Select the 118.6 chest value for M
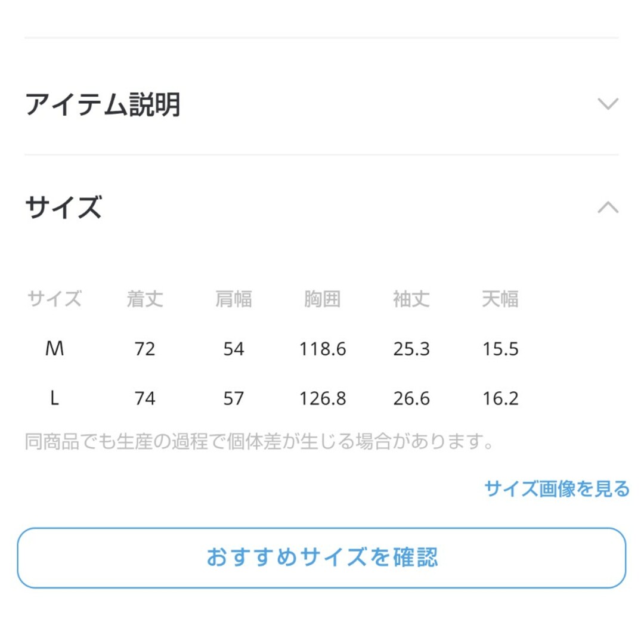 click(x=323, y=349)
